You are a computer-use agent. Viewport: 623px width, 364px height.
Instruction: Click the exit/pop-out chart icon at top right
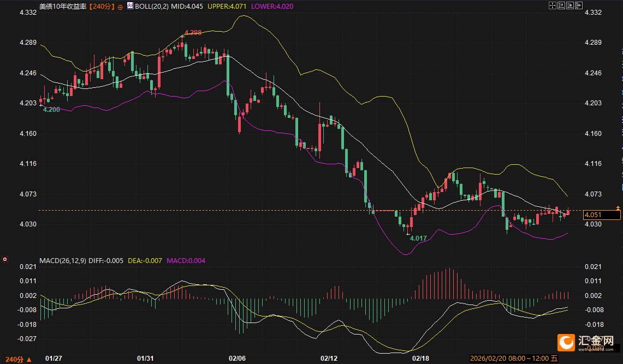point(579,5)
